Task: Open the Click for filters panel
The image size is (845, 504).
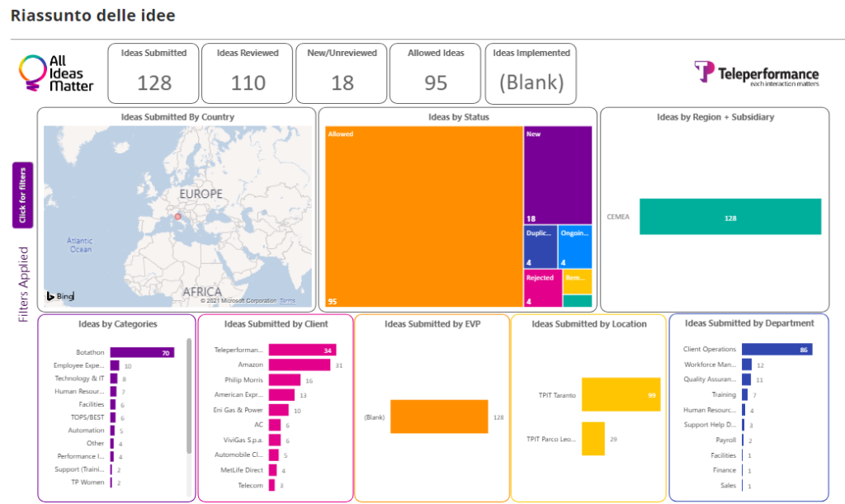Action: pos(22,195)
